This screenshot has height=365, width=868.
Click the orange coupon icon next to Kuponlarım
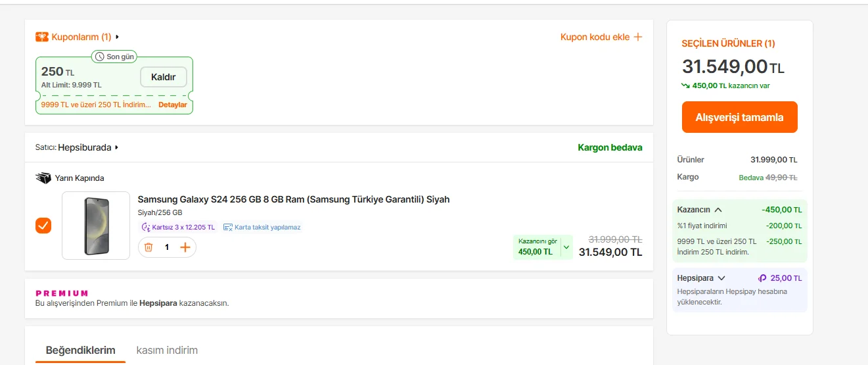(42, 37)
